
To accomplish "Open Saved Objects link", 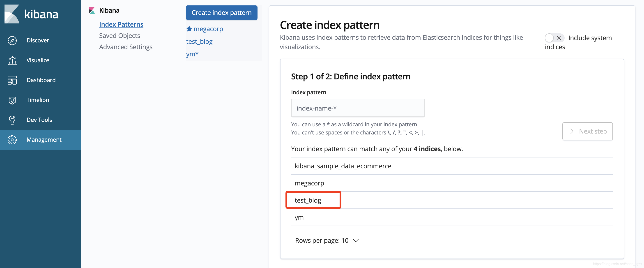I will 120,35.
